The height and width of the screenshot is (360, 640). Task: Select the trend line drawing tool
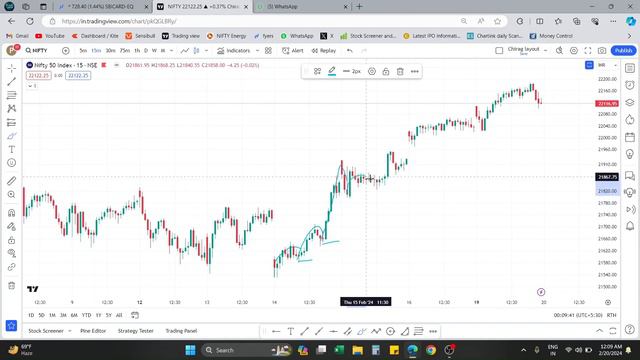(x=11, y=82)
